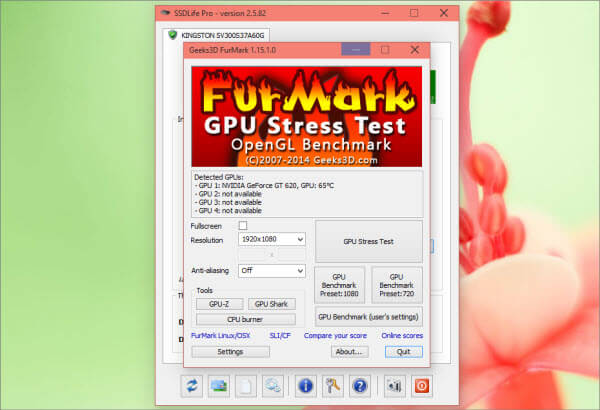This screenshot has height=410, width=600.
Task: Click the SSDLife Pro title bar app icon
Action: [x=165, y=13]
